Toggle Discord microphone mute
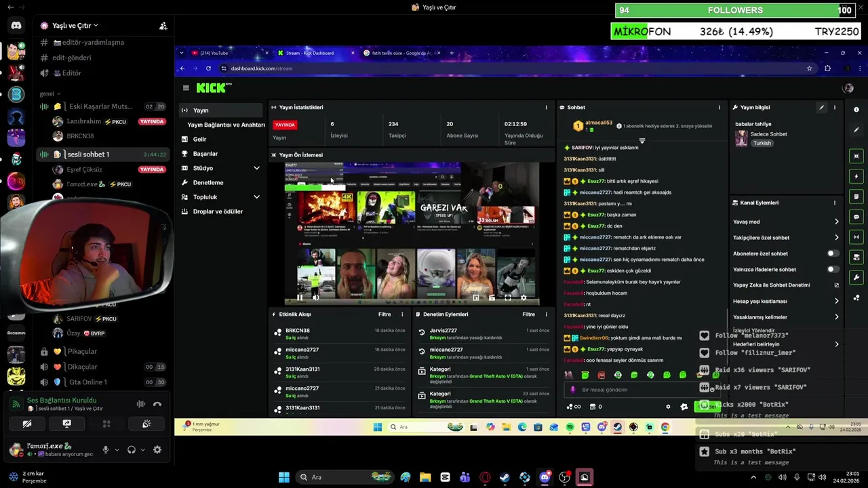Viewport: 868px width, 488px height. tap(105, 449)
